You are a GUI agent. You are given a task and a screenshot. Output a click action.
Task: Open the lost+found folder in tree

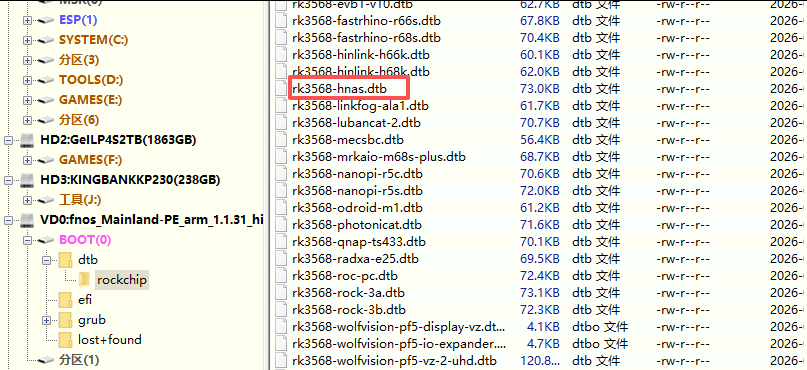tap(110, 340)
